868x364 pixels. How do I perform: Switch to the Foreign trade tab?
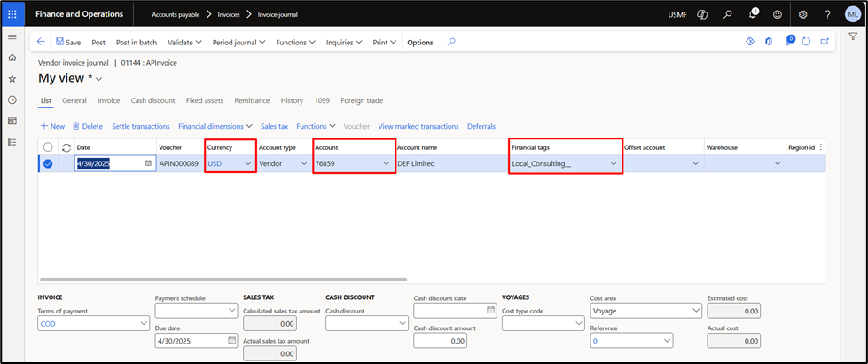pyautogui.click(x=362, y=100)
